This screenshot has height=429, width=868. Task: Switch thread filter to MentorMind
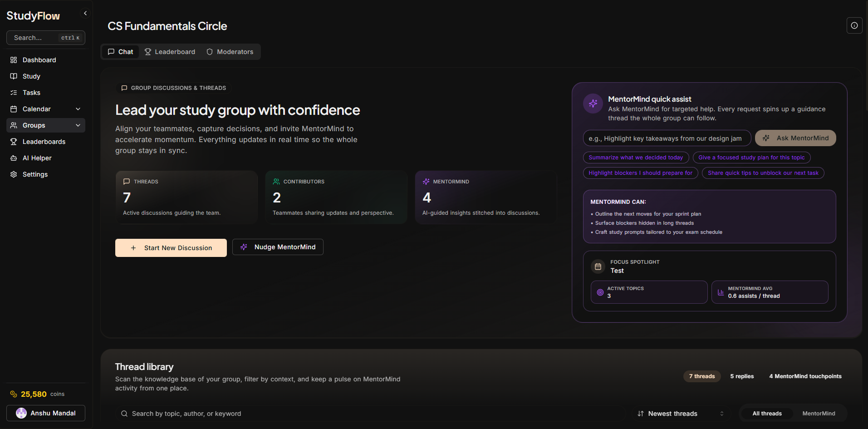[819, 413]
